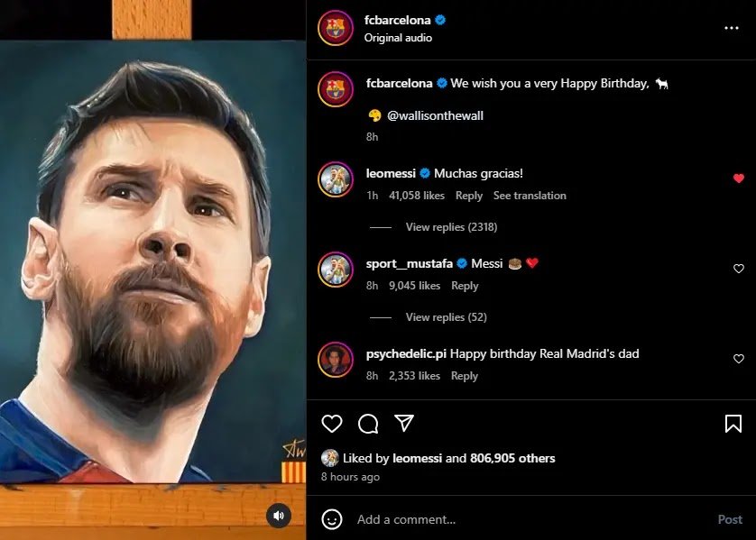The height and width of the screenshot is (540, 756).
Task: Expand View replies (52) under sport__mustafa
Action: point(446,317)
